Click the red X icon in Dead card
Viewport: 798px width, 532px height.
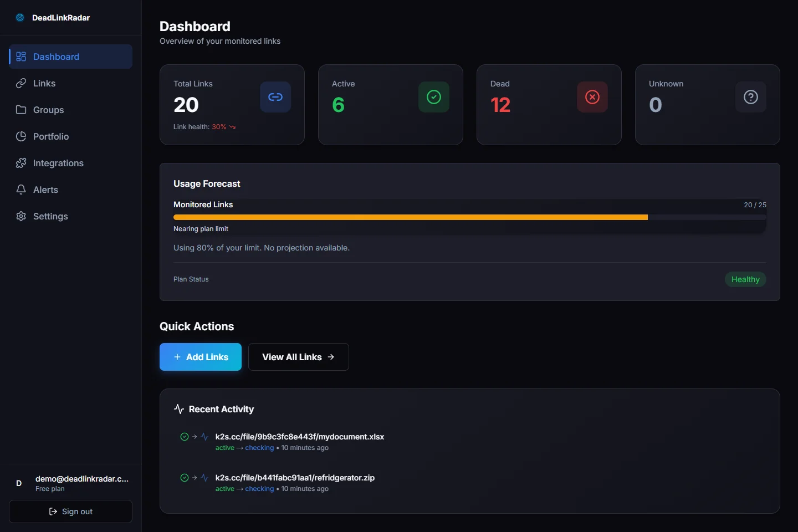click(592, 97)
